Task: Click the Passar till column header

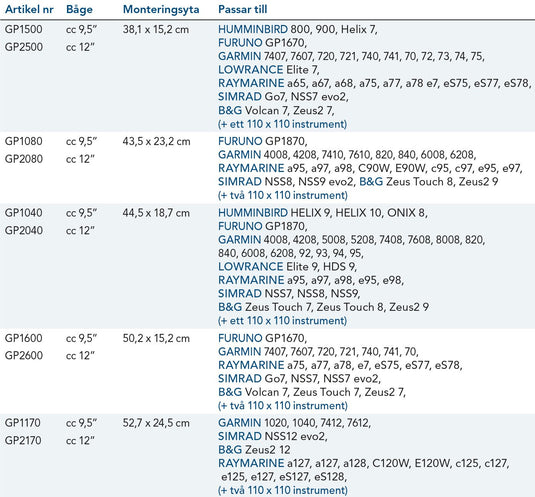Action: 243,10
